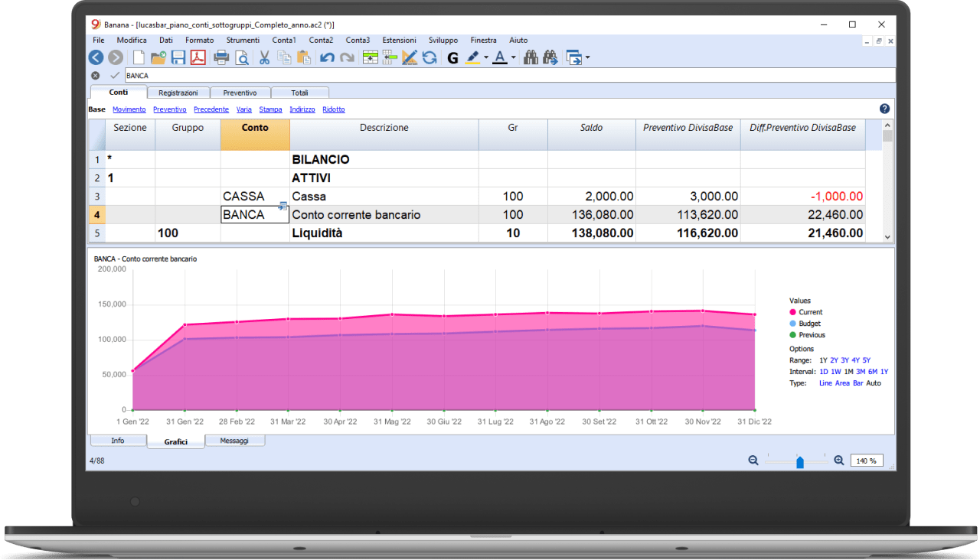Confirm edit with the checkmark icon
The height and width of the screenshot is (560, 980).
point(115,76)
